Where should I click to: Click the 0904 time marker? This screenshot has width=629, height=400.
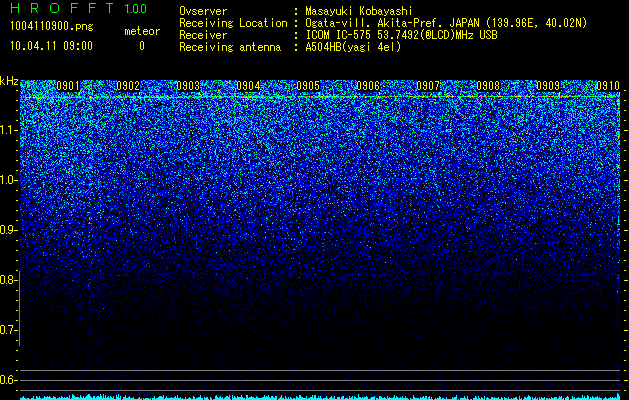pyautogui.click(x=248, y=86)
